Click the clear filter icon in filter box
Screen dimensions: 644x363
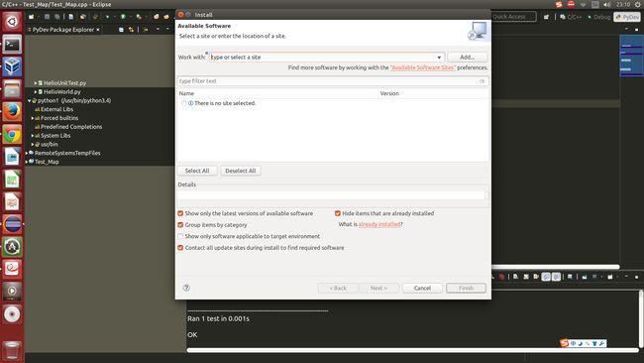tap(483, 81)
